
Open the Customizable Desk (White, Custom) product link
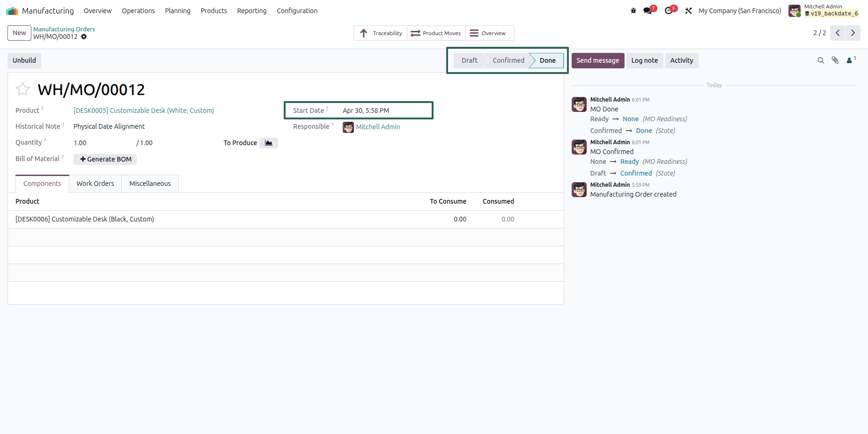(x=144, y=110)
